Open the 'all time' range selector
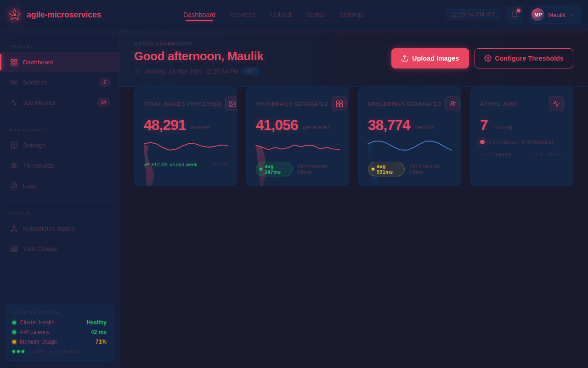The width and height of the screenshot is (588, 368). coord(220,164)
